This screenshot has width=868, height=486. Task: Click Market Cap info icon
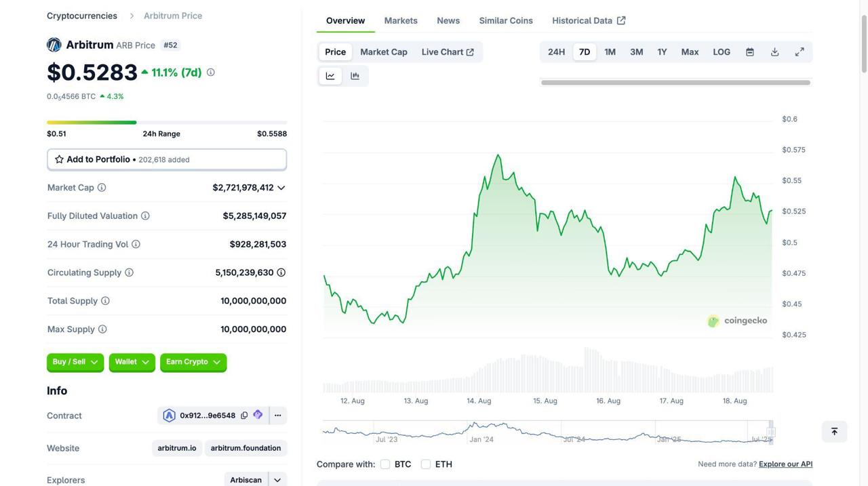click(x=102, y=188)
